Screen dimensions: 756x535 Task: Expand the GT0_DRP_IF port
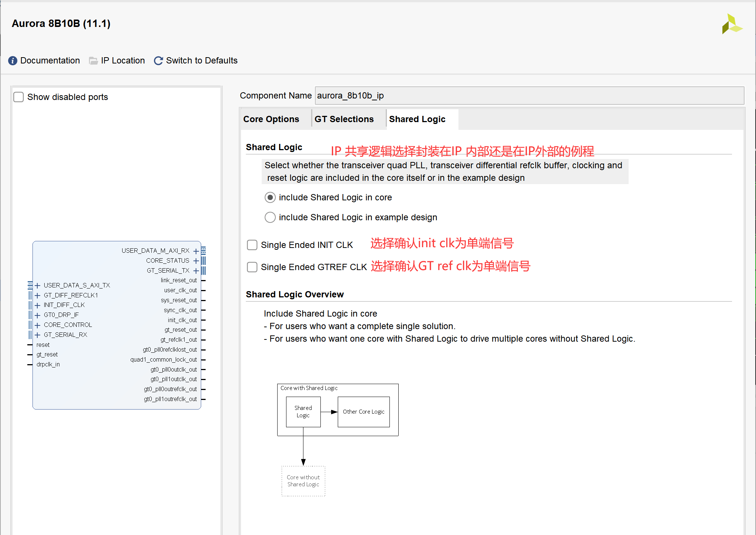37,315
